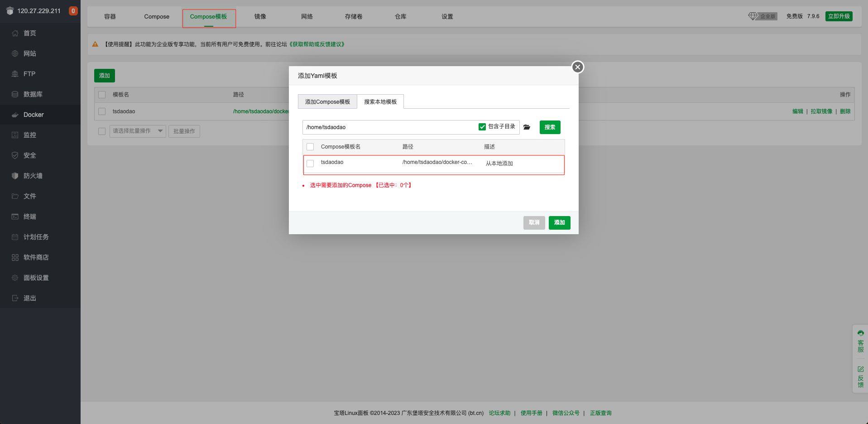Click the folder browse icon beside path input
Viewport: 868px width, 424px height.
[527, 127]
